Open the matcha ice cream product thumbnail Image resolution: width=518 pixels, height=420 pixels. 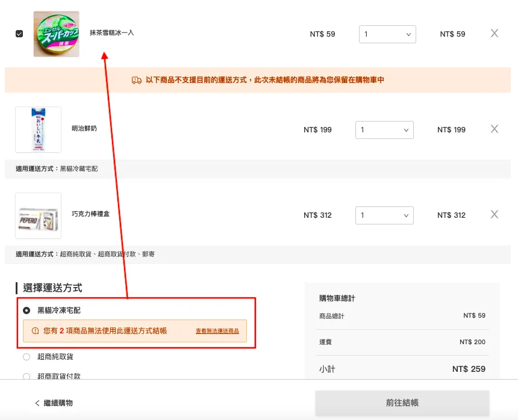click(x=56, y=34)
